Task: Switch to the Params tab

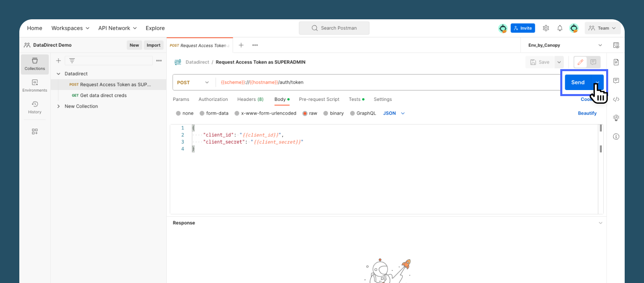Action: click(181, 99)
